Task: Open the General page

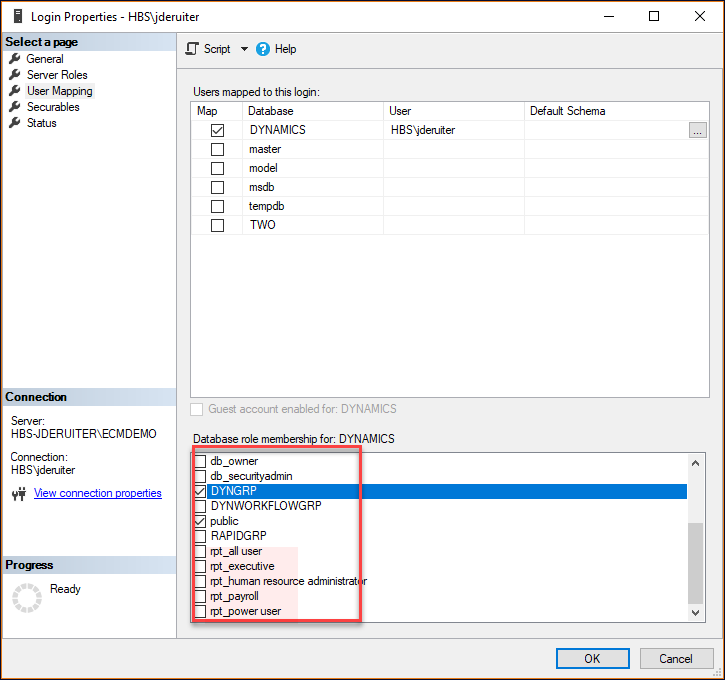Action: 45,59
